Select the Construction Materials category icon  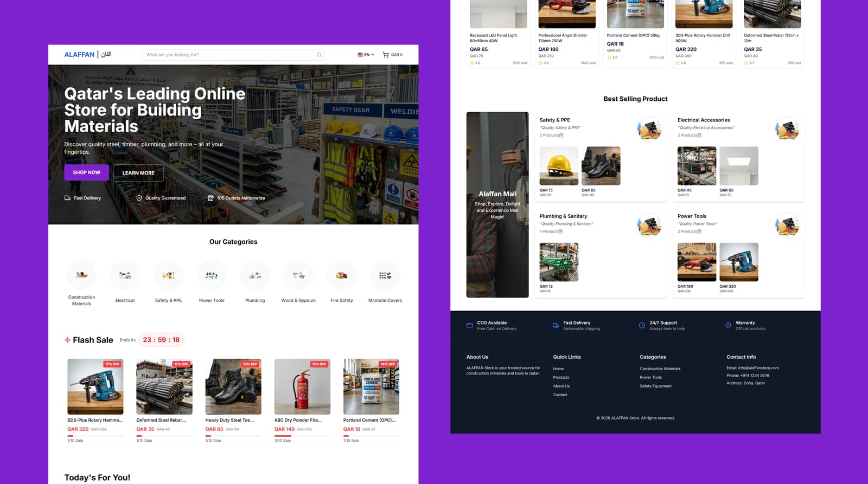81,275
